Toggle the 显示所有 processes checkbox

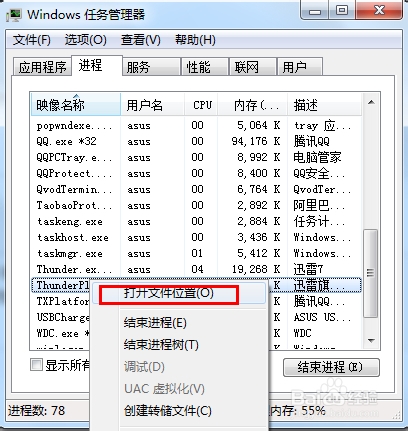point(36,365)
